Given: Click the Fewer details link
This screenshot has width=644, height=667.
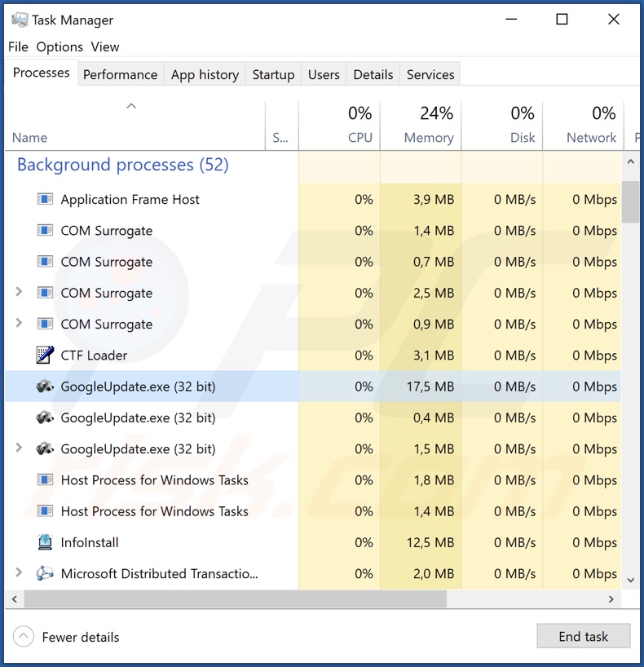Looking at the screenshot, I should click(x=81, y=637).
